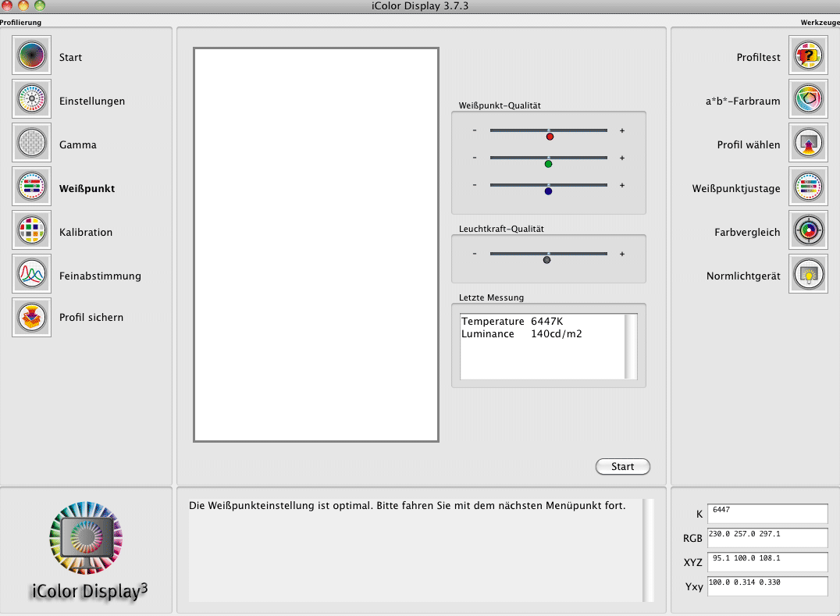
Task: Open Einstellungen settings icon
Action: pos(31,99)
